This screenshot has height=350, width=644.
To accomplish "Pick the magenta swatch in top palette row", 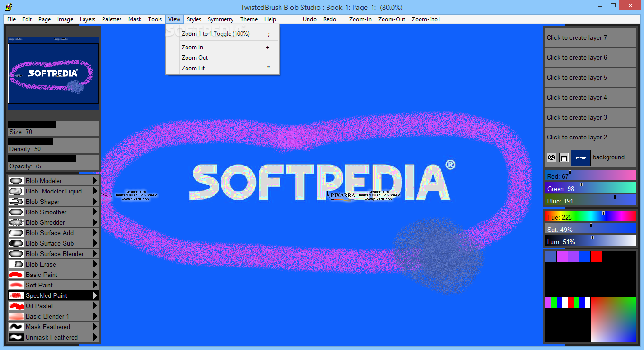I will coord(562,257).
